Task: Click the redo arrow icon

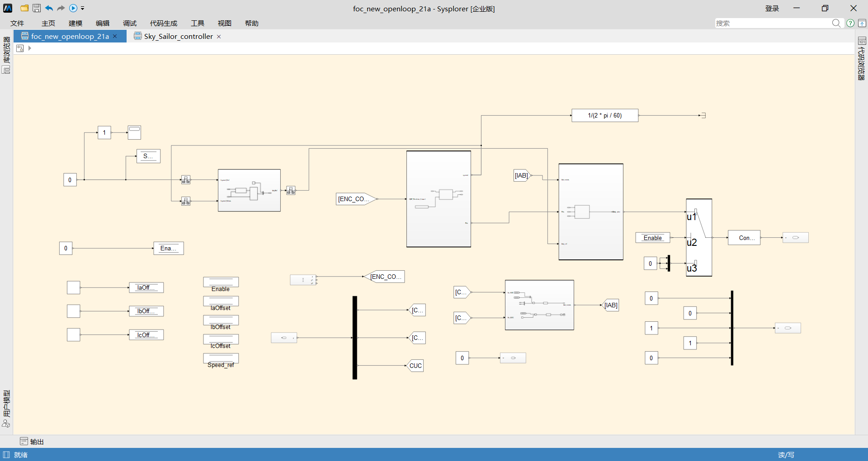Action: tap(61, 8)
